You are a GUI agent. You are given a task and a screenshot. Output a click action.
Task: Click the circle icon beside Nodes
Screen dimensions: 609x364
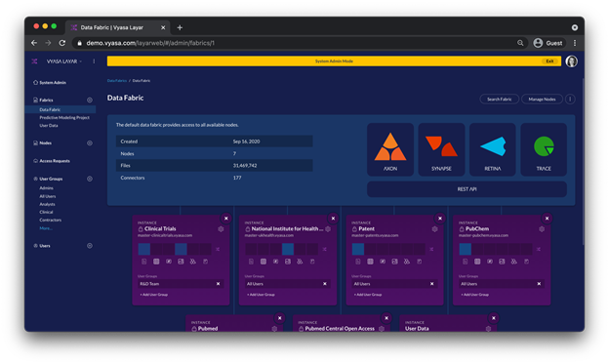click(90, 142)
